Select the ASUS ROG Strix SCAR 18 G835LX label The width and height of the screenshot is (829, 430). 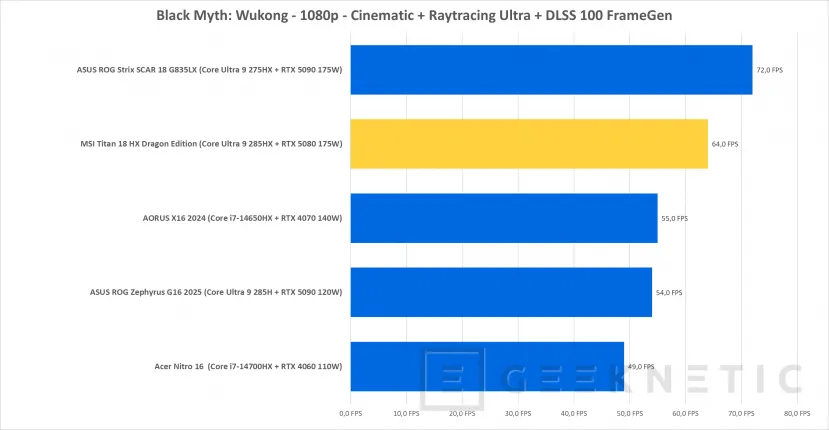pyautogui.click(x=209, y=70)
